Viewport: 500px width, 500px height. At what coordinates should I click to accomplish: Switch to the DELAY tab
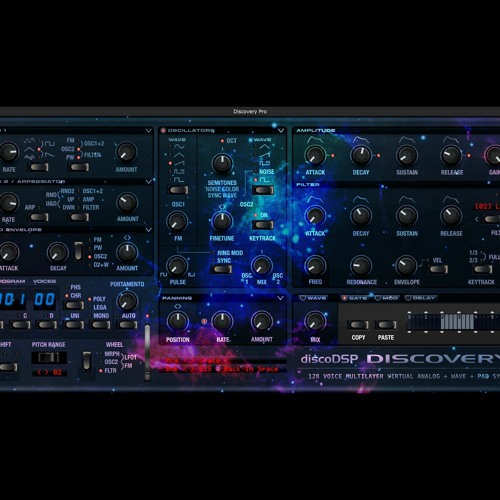tap(421, 298)
